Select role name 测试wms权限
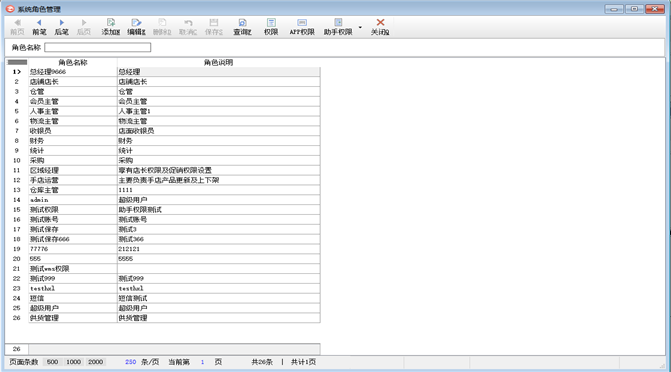 [x=73, y=269]
